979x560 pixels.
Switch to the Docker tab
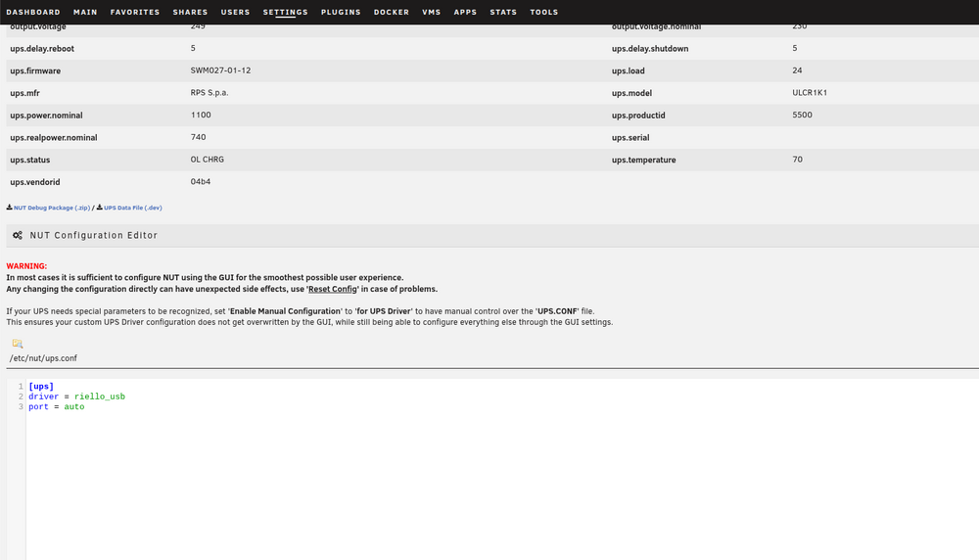[x=392, y=12]
